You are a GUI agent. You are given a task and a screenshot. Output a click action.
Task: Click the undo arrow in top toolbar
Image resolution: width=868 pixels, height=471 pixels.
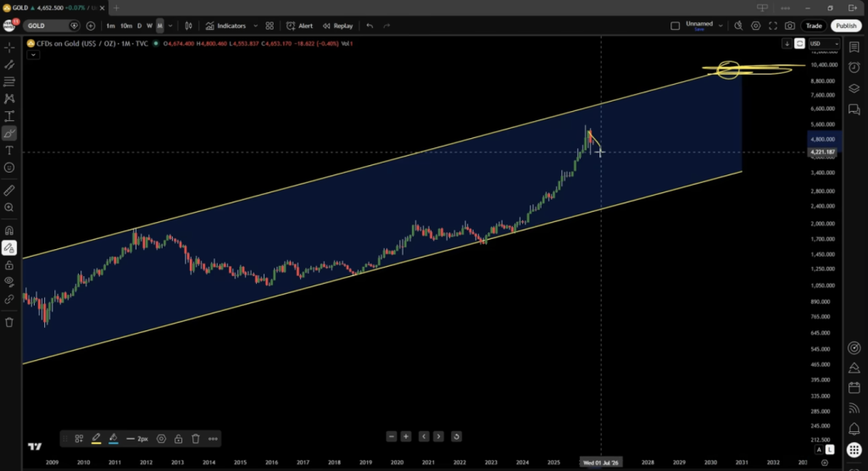tap(370, 25)
